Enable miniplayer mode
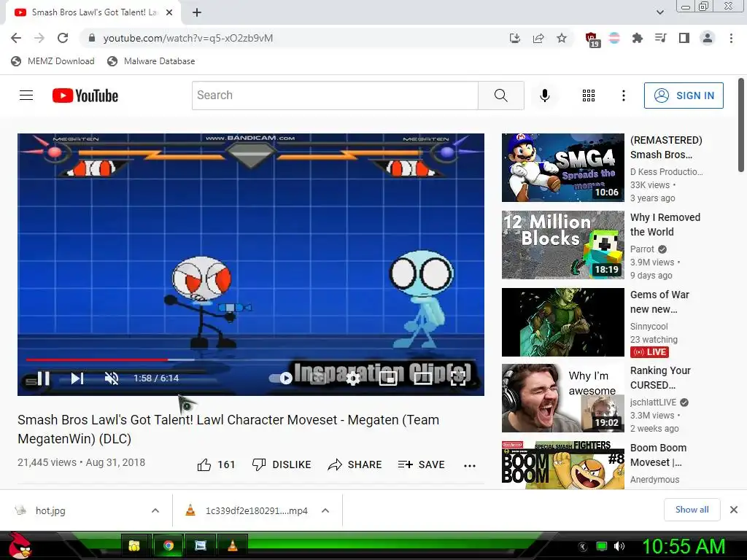747x560 pixels. [x=388, y=378]
